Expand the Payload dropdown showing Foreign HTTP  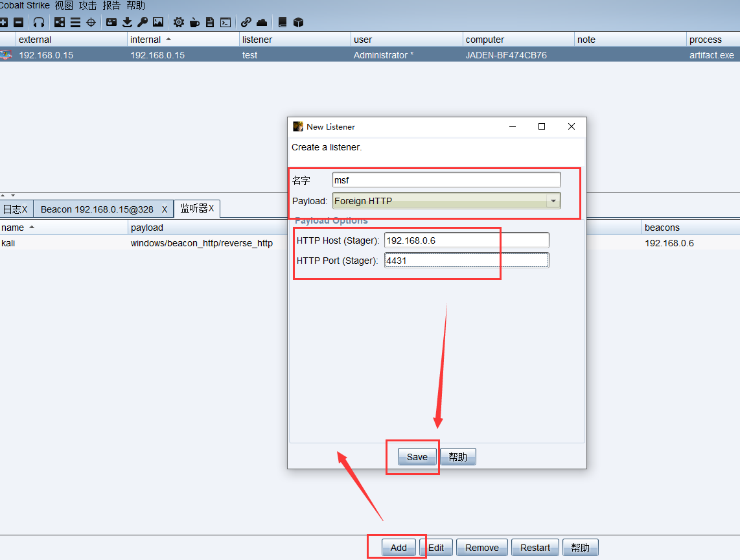(553, 201)
